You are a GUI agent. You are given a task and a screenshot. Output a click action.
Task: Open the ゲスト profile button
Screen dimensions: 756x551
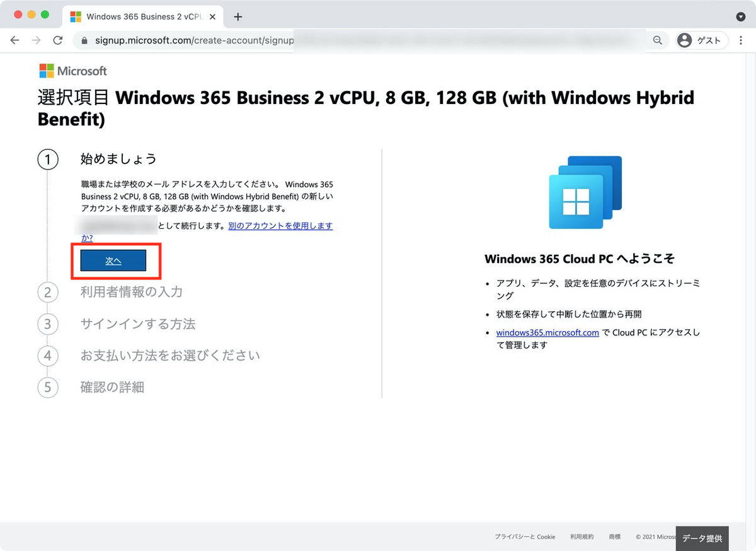pyautogui.click(x=702, y=40)
